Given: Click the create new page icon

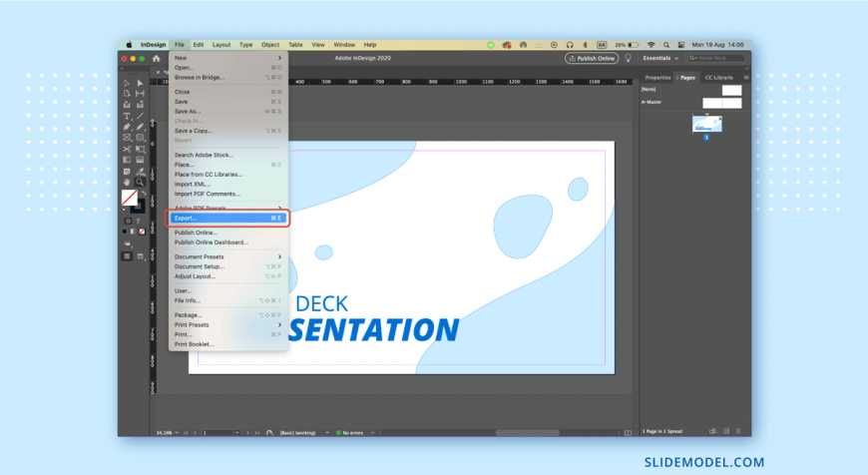Looking at the screenshot, I should (x=726, y=431).
